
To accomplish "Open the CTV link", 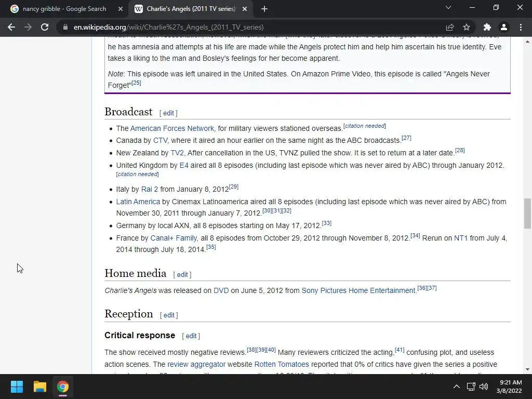I will coord(160,140).
